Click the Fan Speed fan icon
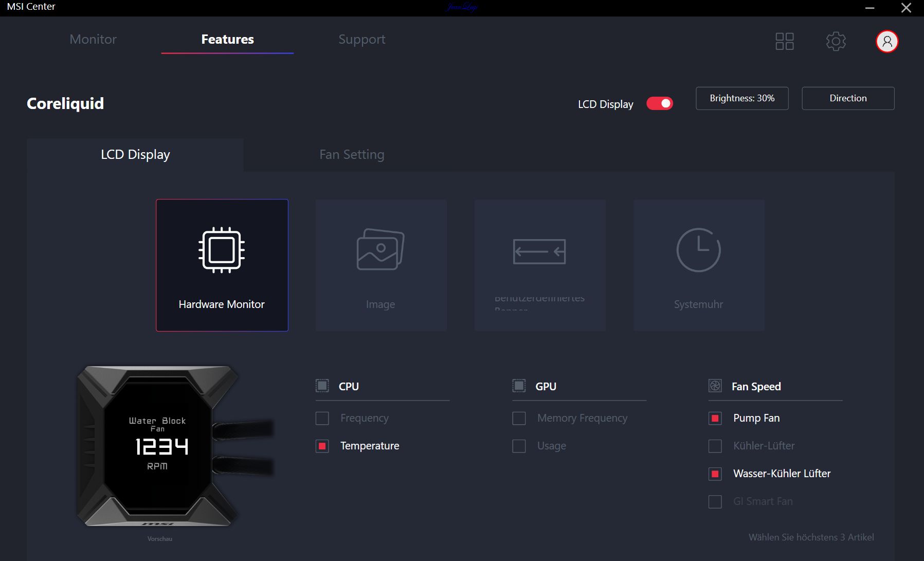Viewport: 924px width, 561px height. coord(715,386)
